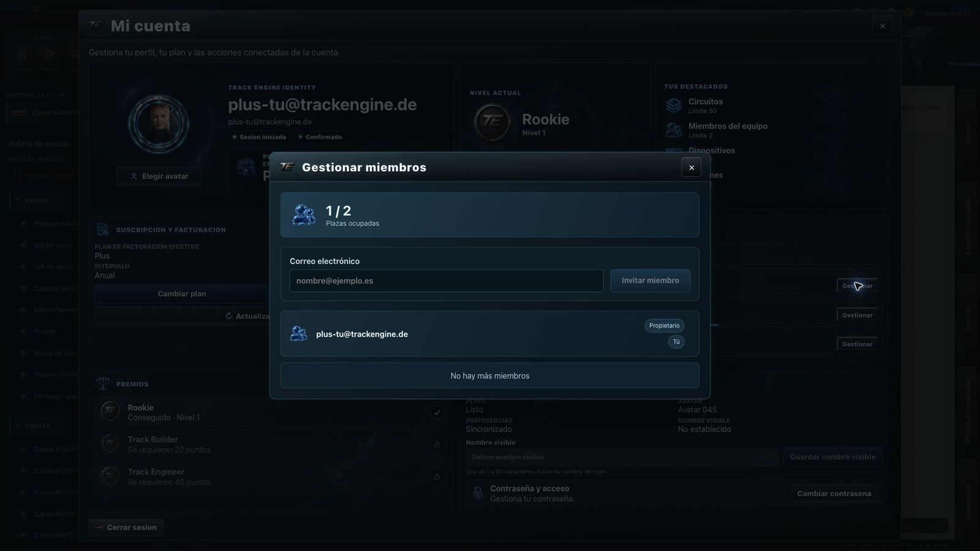Focus the Definir nombre visible field
Viewport: 980px width, 551px height.
click(x=622, y=457)
